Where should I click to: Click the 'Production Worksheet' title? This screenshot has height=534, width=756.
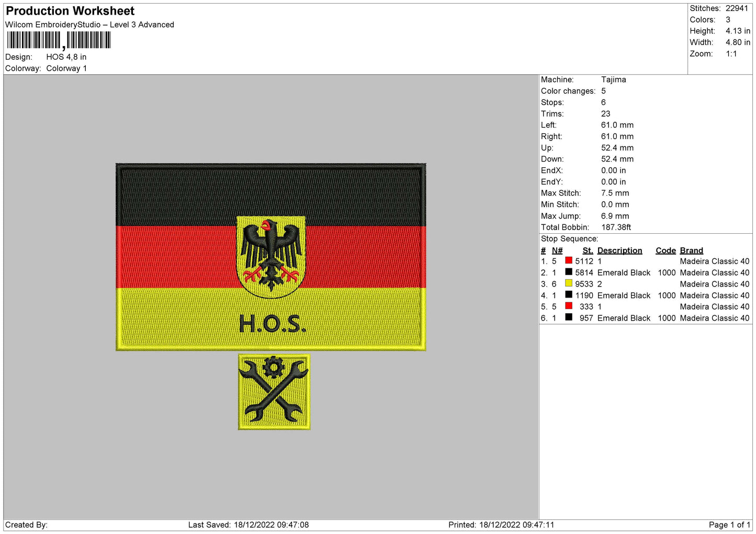(x=70, y=11)
